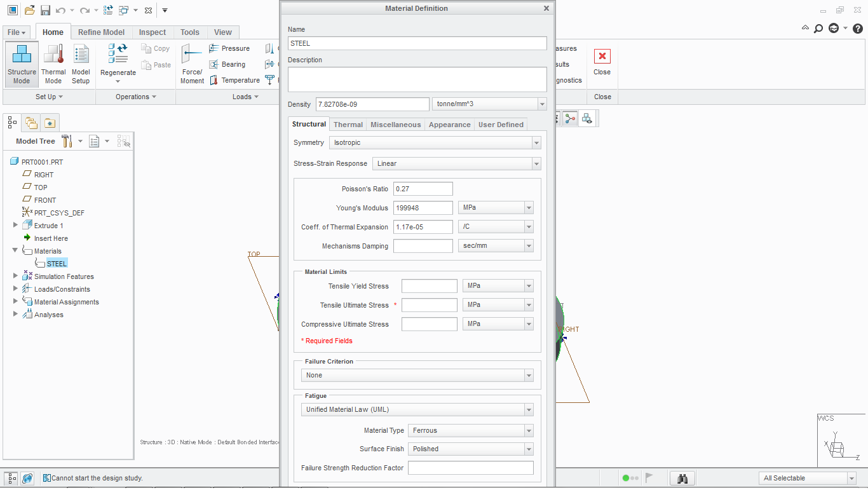The image size is (868, 490).
Task: Click the close window X icon in quick access toolbar
Action: [x=148, y=10]
